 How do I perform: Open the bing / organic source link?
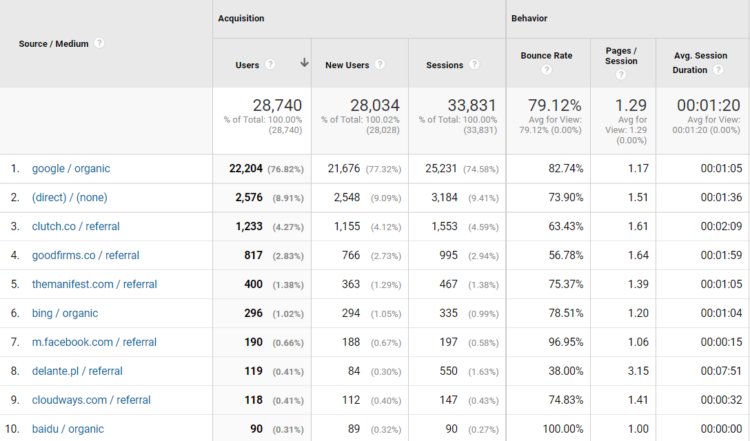point(65,313)
